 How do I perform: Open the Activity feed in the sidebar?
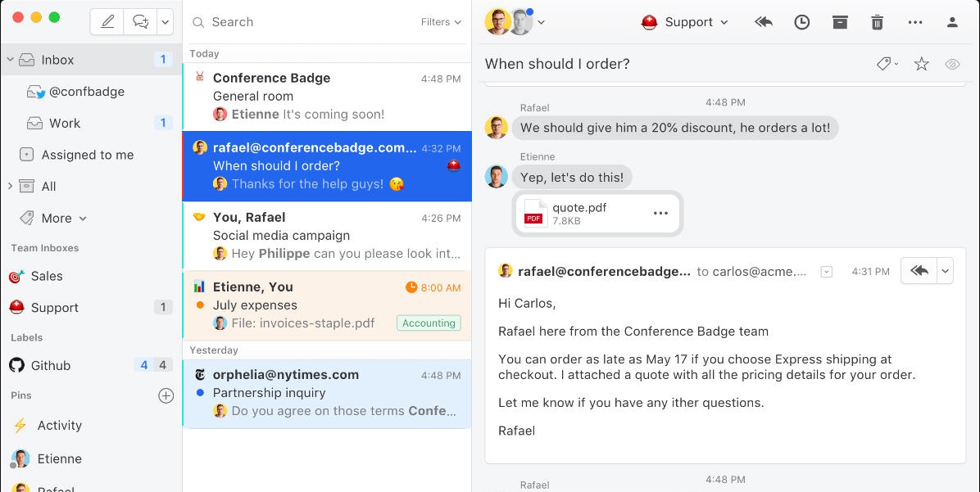[60, 425]
